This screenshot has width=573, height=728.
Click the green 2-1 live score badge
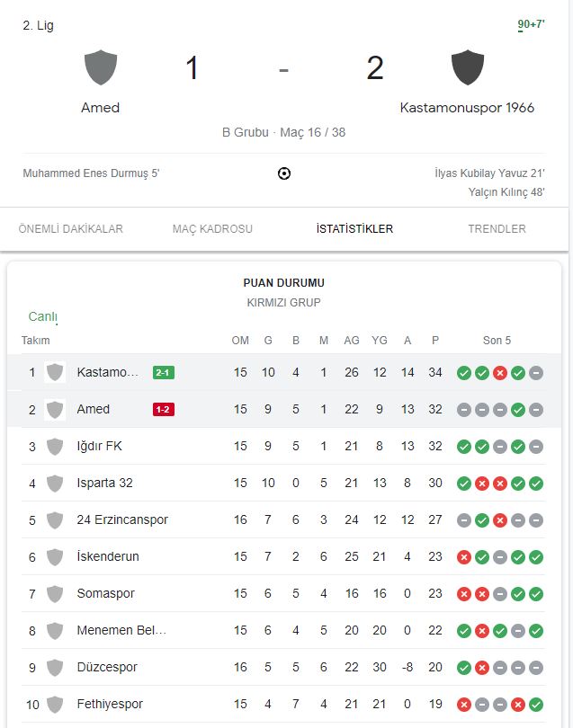[x=164, y=373]
